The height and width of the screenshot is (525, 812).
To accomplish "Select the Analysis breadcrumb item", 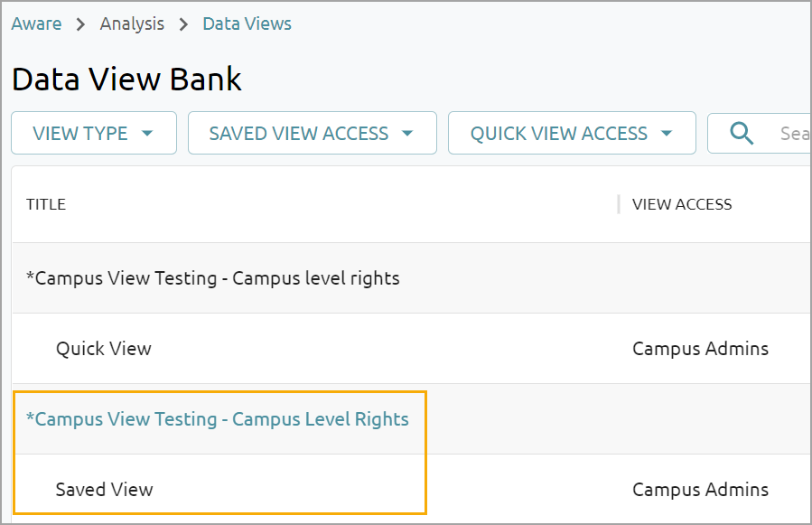I will (132, 23).
